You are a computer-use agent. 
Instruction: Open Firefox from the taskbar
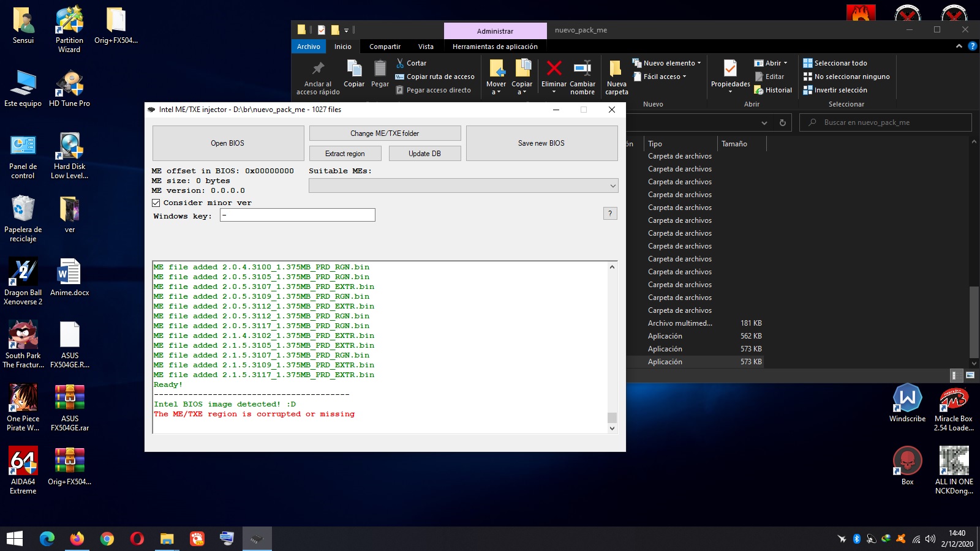pyautogui.click(x=77, y=539)
